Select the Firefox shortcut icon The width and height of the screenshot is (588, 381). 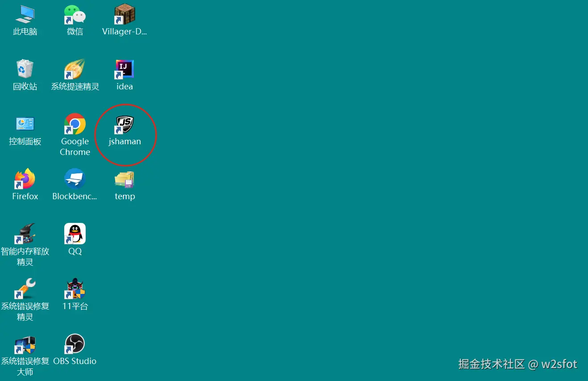coord(25,179)
